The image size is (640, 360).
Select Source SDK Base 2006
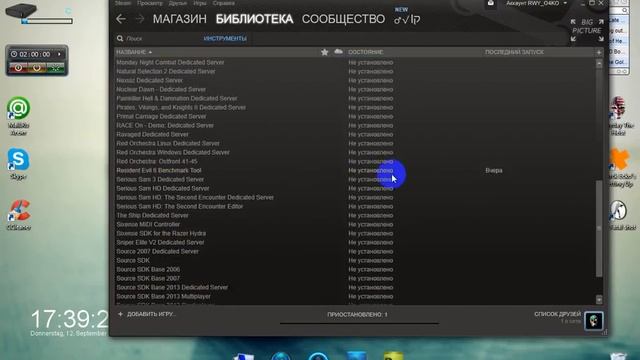[148, 269]
